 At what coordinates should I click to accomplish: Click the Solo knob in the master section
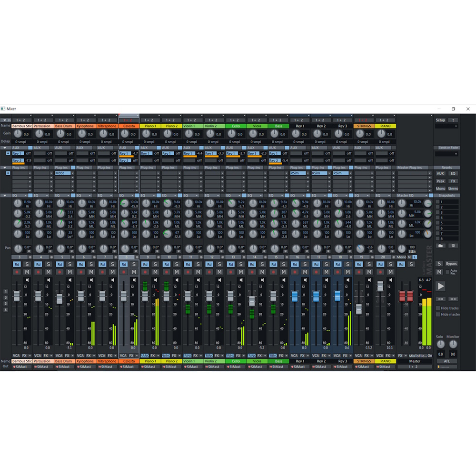click(x=441, y=344)
